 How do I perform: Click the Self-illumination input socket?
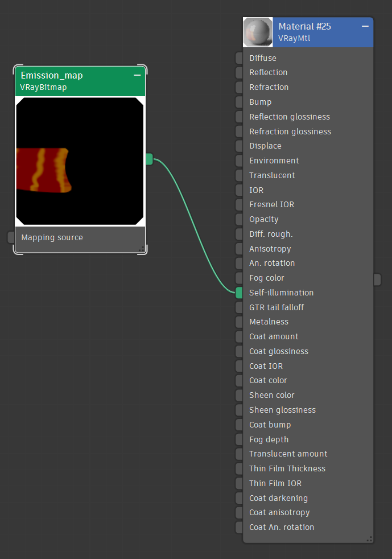[239, 293]
